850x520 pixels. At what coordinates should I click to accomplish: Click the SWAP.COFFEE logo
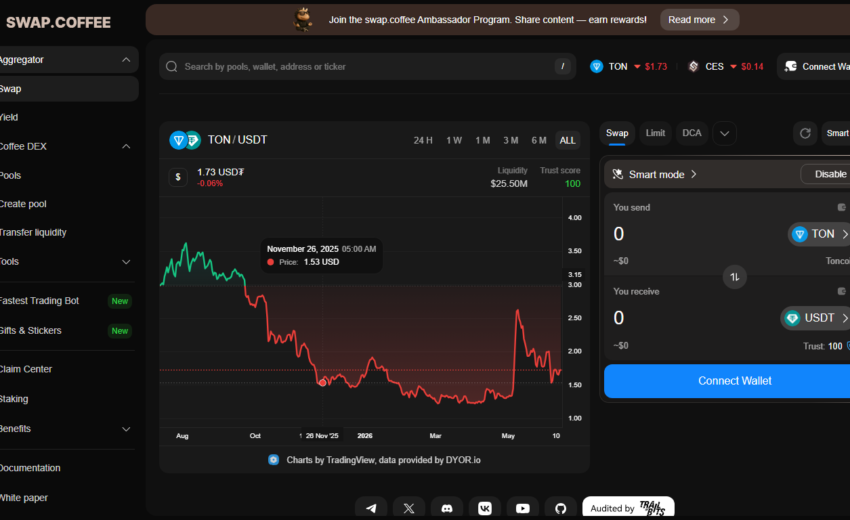59,22
